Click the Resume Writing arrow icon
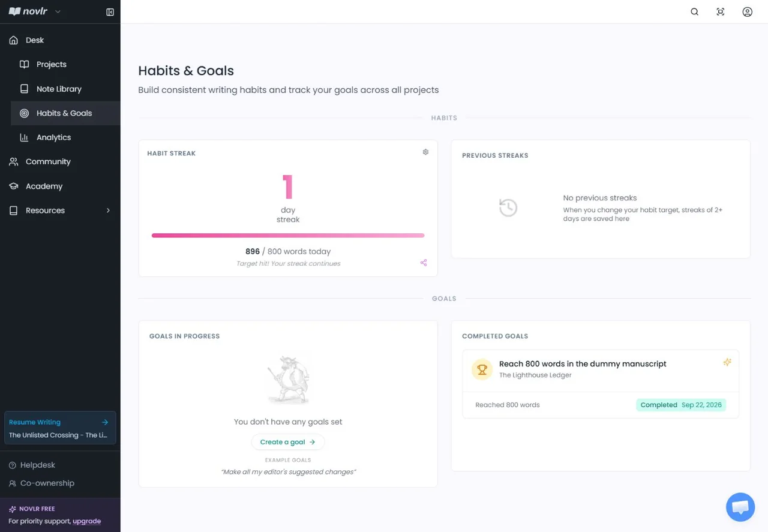The width and height of the screenshot is (768, 532). (x=105, y=422)
